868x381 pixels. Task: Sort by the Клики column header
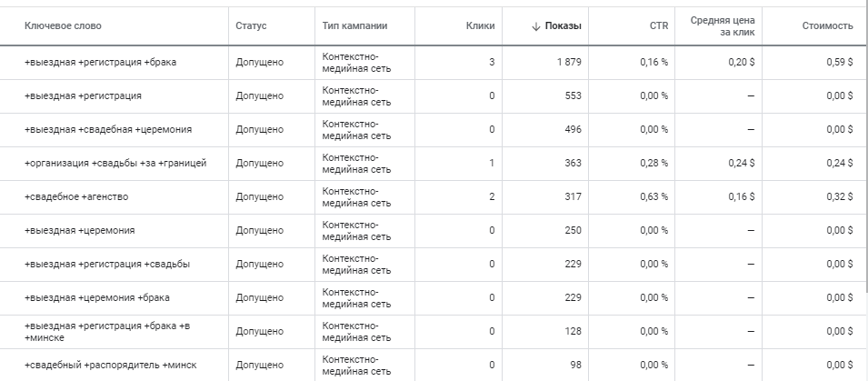[480, 26]
